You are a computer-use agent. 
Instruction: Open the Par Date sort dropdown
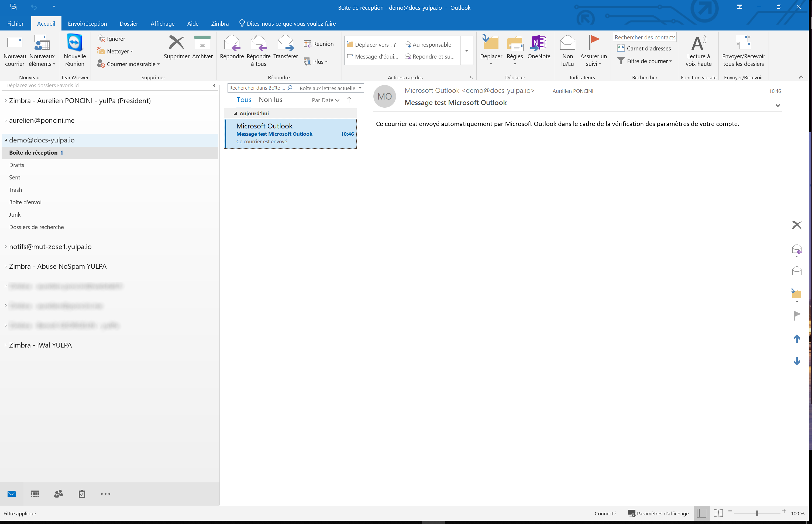(325, 100)
